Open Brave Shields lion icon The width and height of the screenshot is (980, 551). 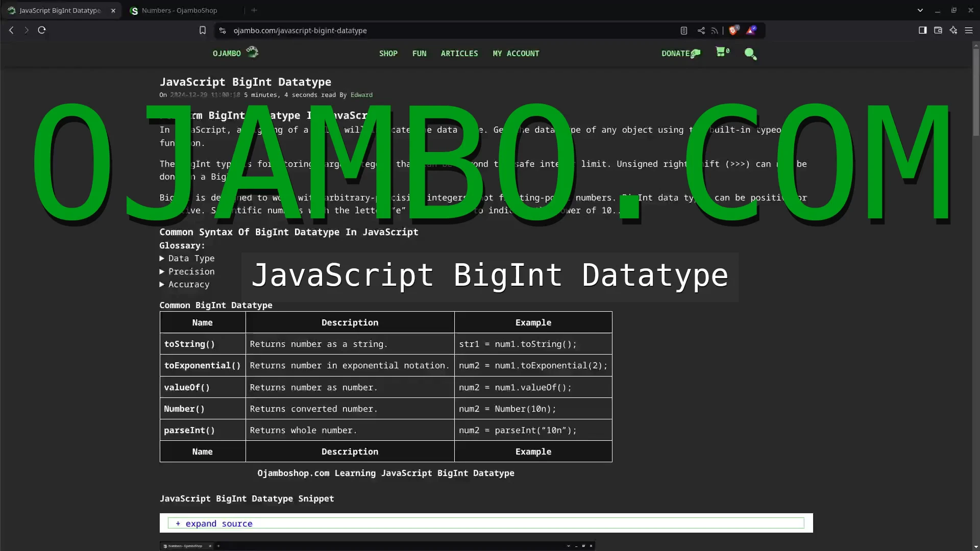coord(734,30)
